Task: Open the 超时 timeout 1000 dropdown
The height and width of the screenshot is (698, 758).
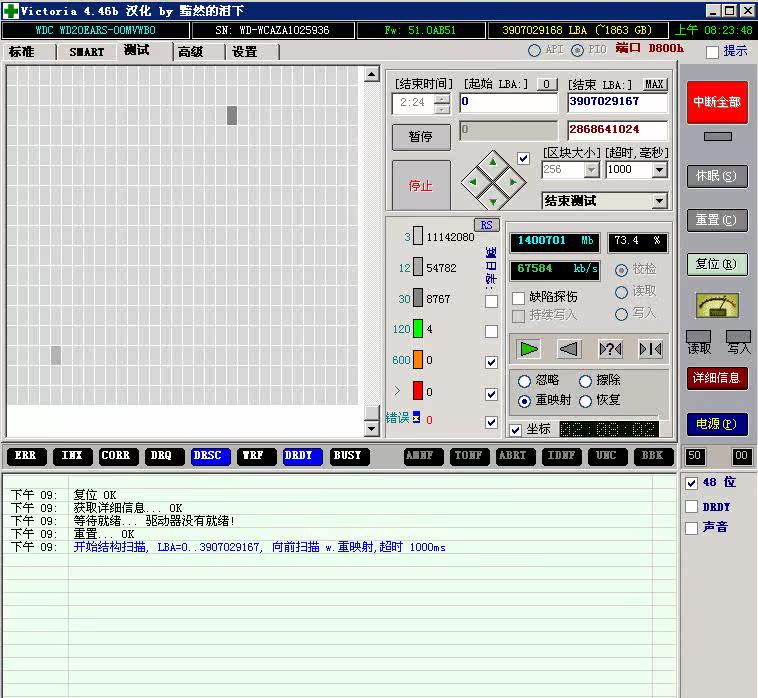Action: pyautogui.click(x=659, y=170)
